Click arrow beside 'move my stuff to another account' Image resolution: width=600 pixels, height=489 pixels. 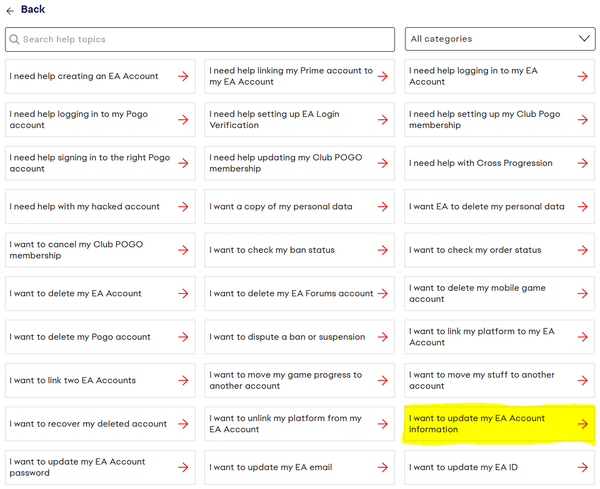pyautogui.click(x=582, y=380)
